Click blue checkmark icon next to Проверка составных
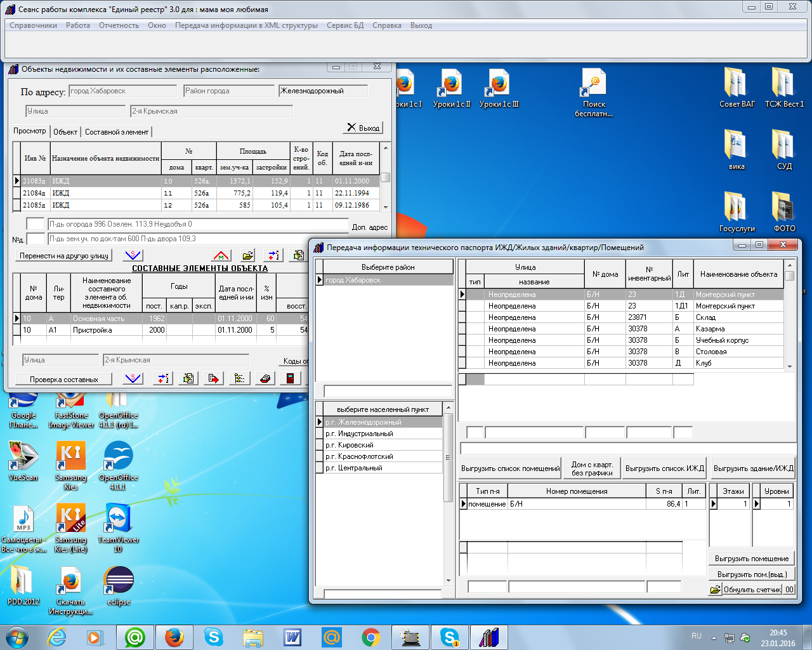The image size is (812, 650). (133, 379)
